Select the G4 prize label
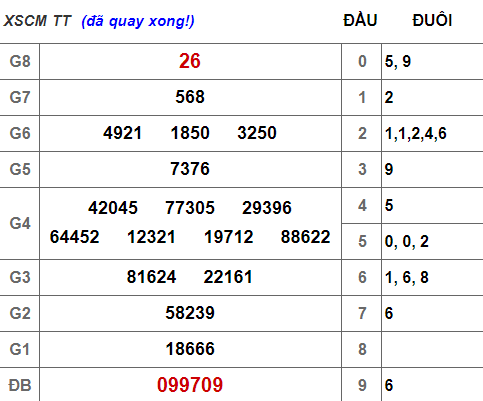The image size is (483, 401). tap(20, 223)
